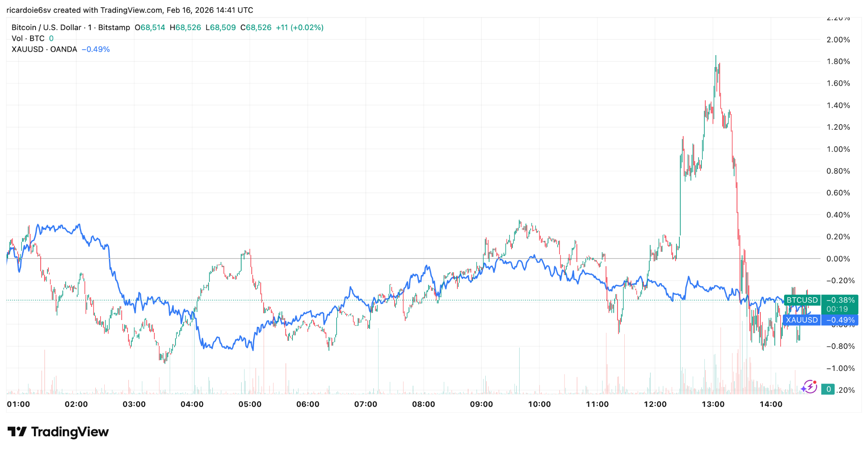Click the green volume 0 badge
868x451 pixels.
tap(828, 389)
